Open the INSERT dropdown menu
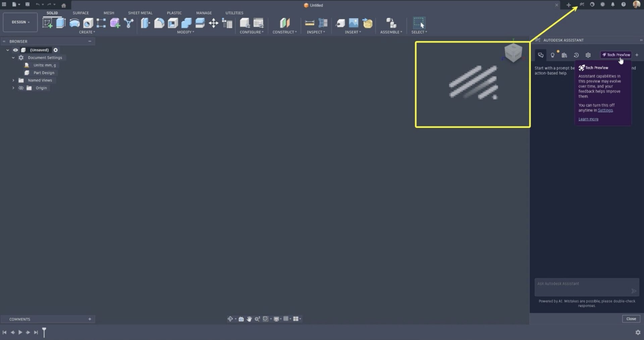The height and width of the screenshot is (340, 644). click(x=353, y=32)
